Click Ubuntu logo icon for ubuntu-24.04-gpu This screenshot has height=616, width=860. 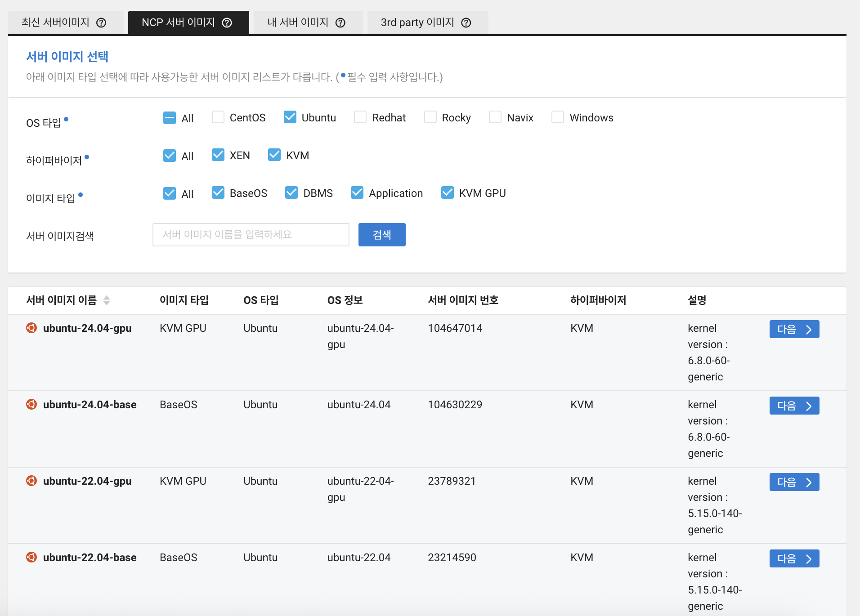(x=31, y=328)
